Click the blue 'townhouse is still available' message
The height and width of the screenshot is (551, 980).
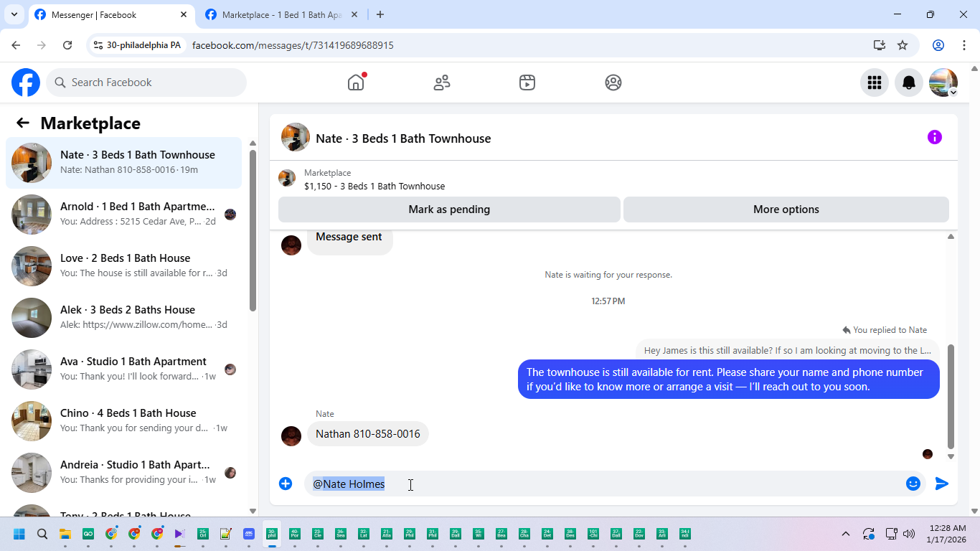[x=729, y=380]
